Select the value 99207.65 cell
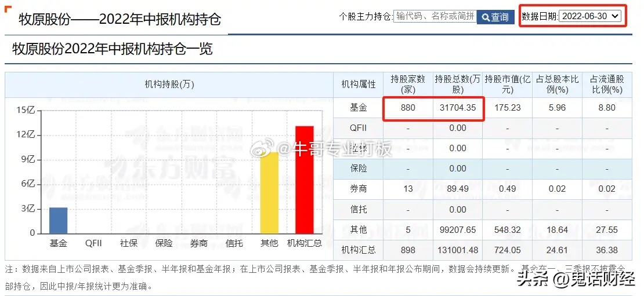Image resolution: width=644 pixels, height=296 pixels. [458, 229]
